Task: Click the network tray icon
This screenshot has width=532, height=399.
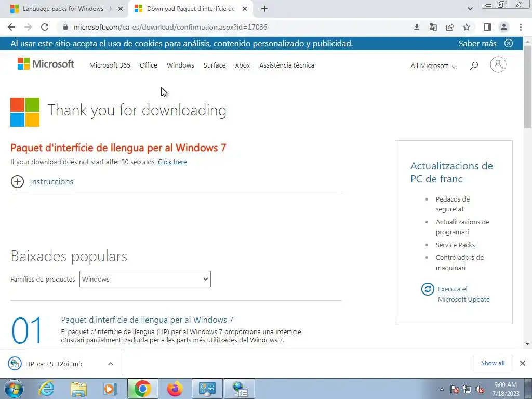Action: point(467,389)
